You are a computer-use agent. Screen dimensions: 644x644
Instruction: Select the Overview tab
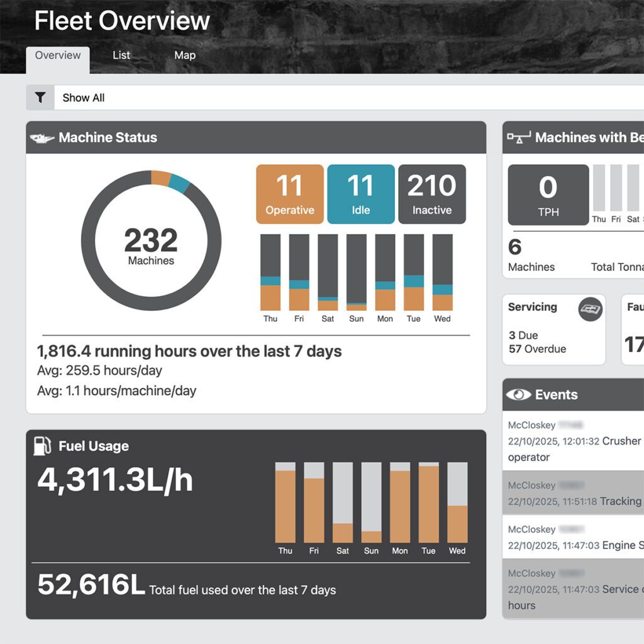(58, 55)
